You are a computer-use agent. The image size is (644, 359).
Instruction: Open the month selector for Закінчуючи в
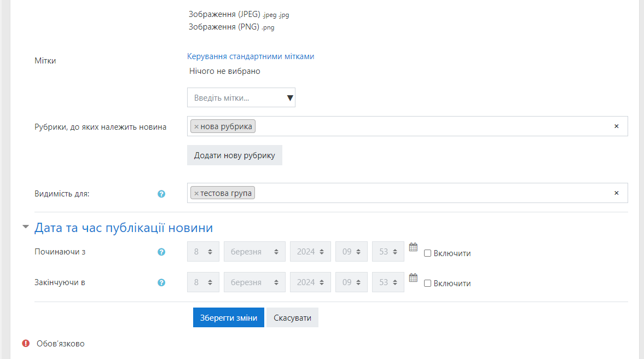coord(254,282)
